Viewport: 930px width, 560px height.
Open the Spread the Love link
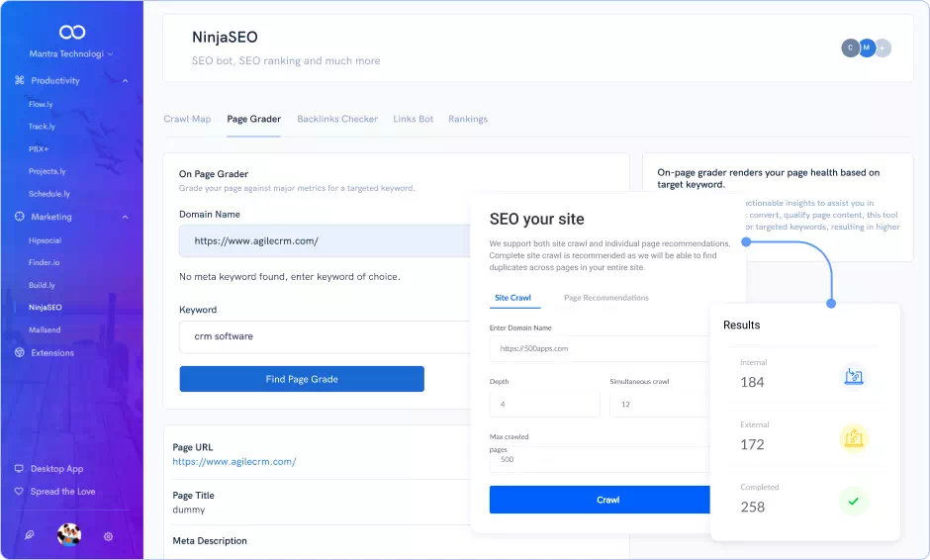point(63,491)
